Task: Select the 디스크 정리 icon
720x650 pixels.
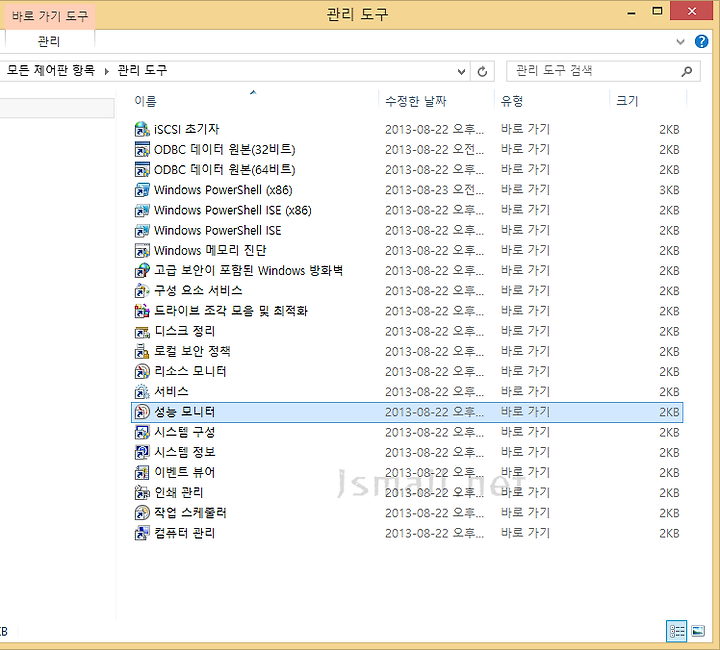Action: [142, 331]
